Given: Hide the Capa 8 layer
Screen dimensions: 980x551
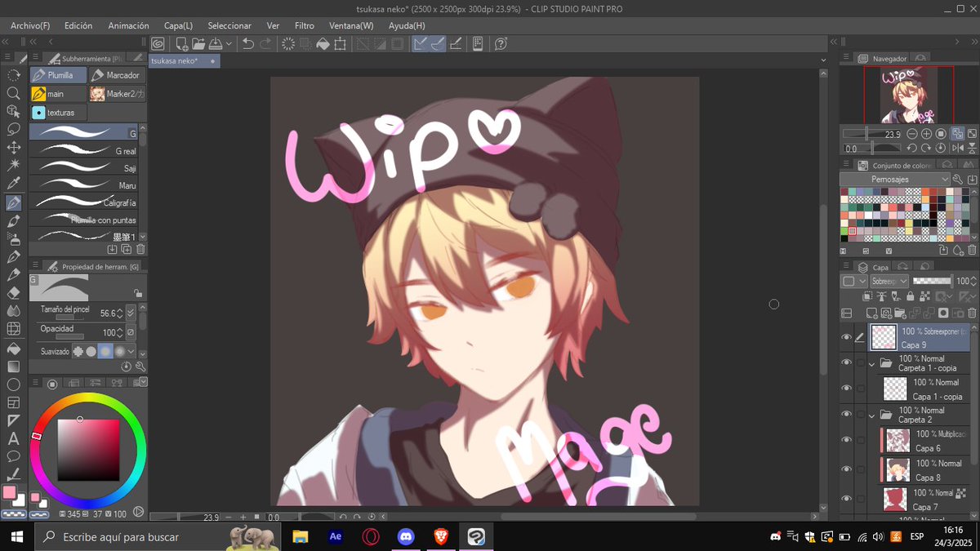Looking at the screenshot, I should pos(847,469).
